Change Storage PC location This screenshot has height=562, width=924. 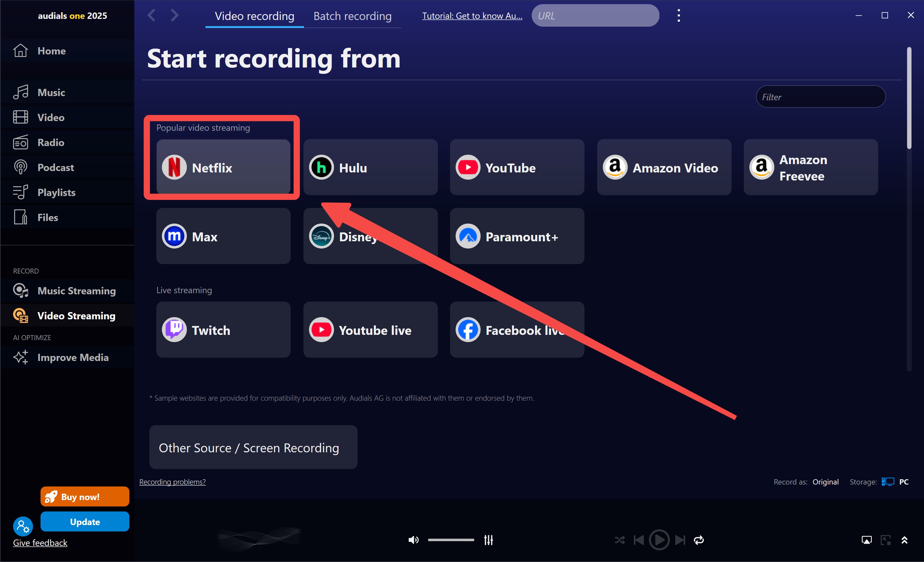[x=895, y=482]
